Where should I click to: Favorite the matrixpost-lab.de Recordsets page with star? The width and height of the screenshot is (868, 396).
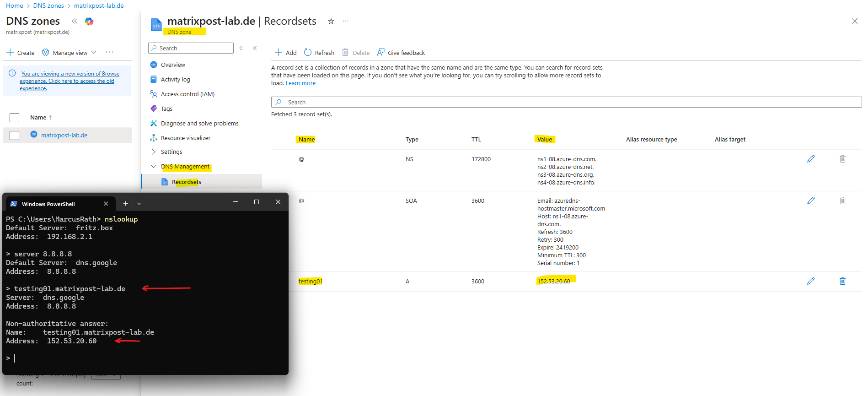[331, 22]
